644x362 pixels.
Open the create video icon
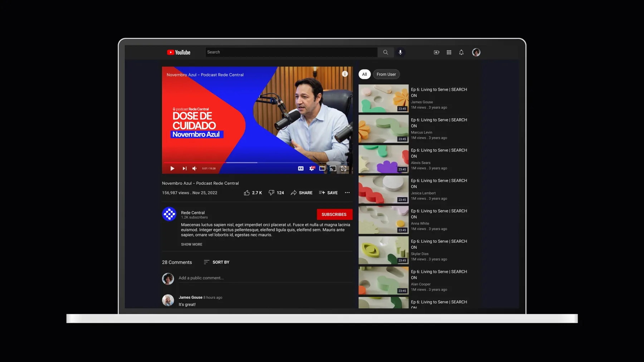436,52
